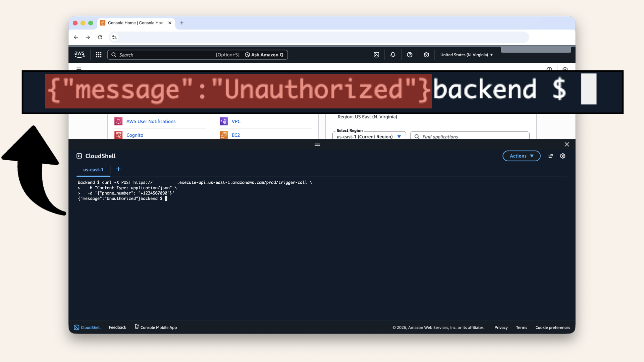Open the Actions dropdown in CloudShell
Image resolution: width=644 pixels, height=362 pixels.
pyautogui.click(x=521, y=156)
